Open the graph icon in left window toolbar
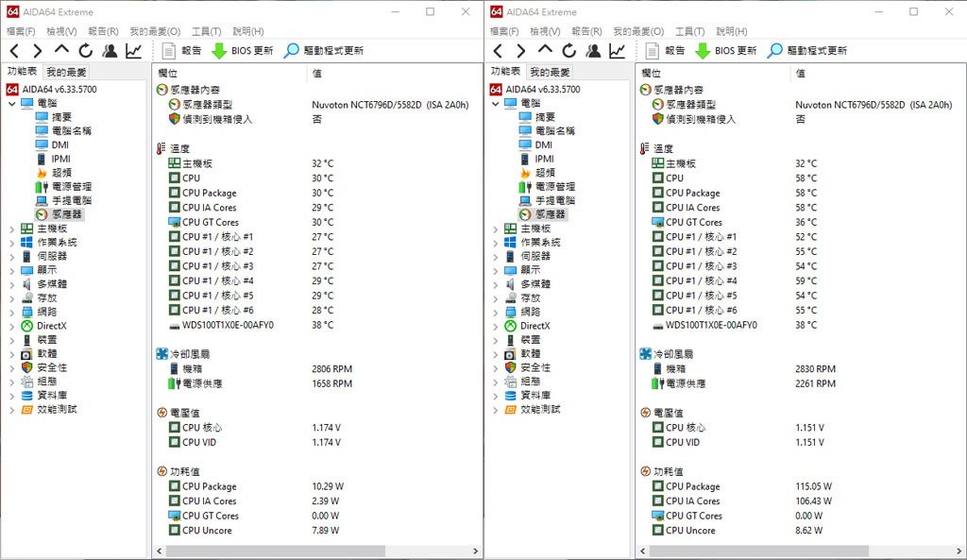967x560 pixels. (134, 51)
